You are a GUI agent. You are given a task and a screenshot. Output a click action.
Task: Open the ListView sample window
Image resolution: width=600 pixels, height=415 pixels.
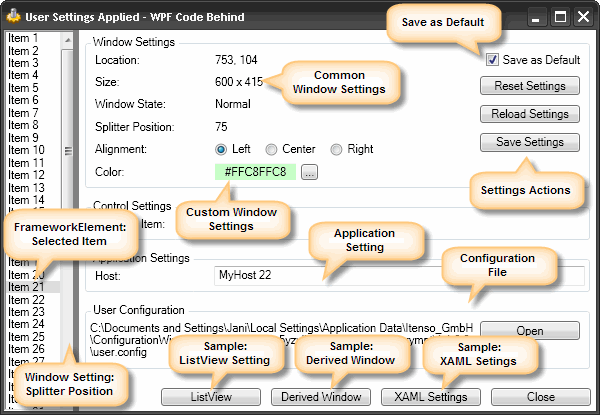pos(211,397)
